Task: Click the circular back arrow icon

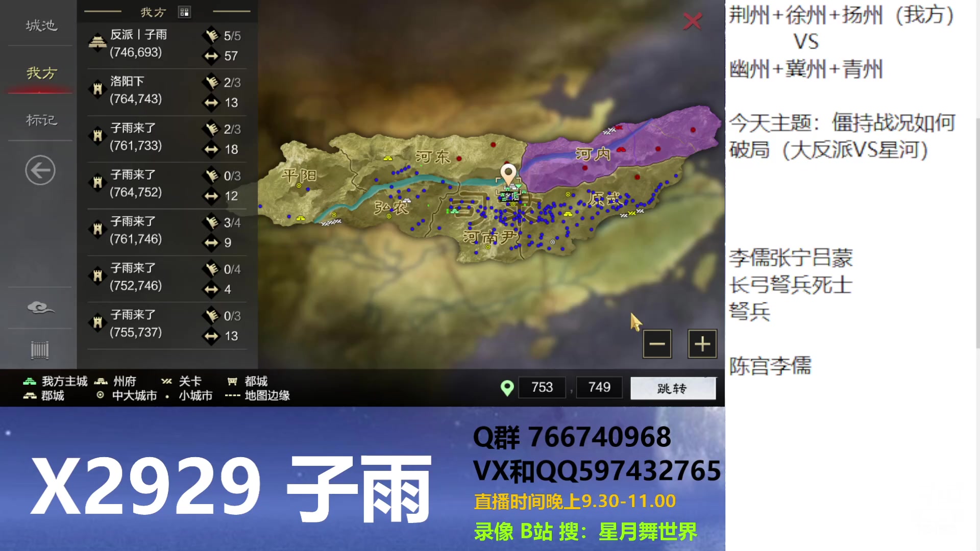Action: tap(40, 170)
